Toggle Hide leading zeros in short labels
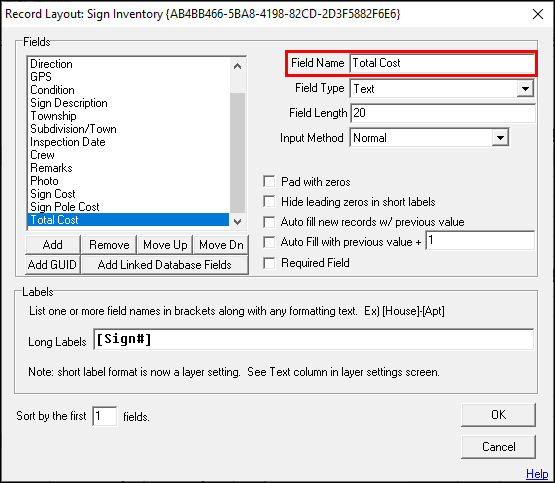The image size is (555, 483). click(x=269, y=202)
